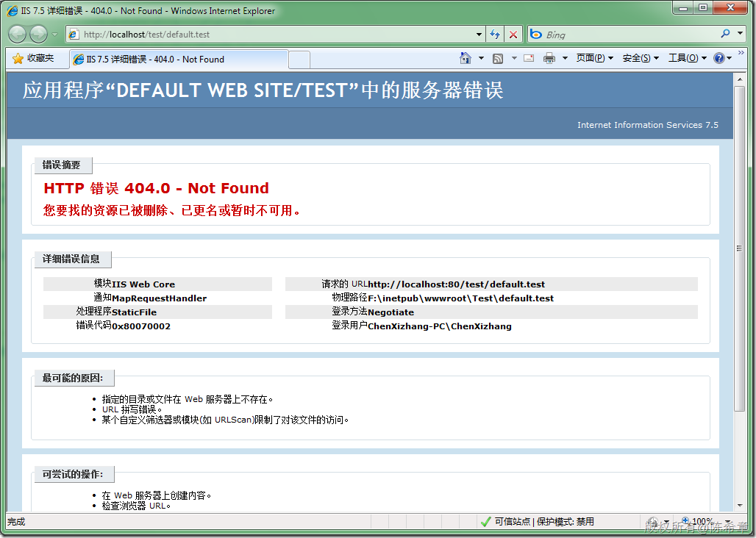Viewport: 756px width, 538px height.
Task: Open the 页面(P) menu
Action: [594, 58]
